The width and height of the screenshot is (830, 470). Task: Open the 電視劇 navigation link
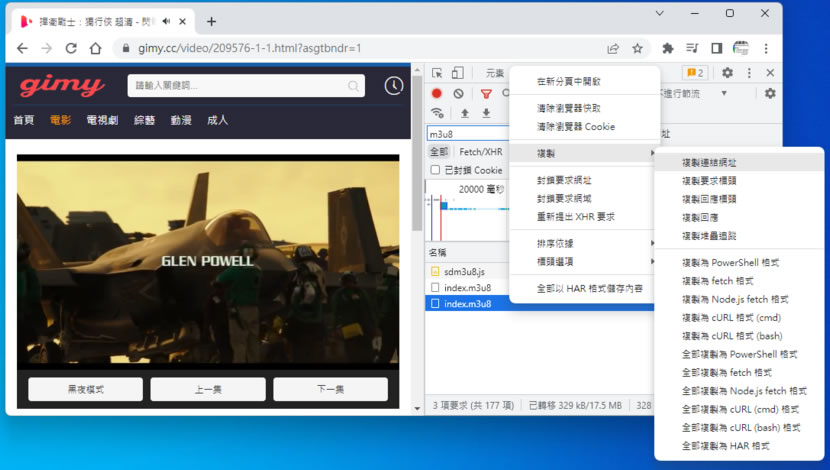tap(102, 120)
